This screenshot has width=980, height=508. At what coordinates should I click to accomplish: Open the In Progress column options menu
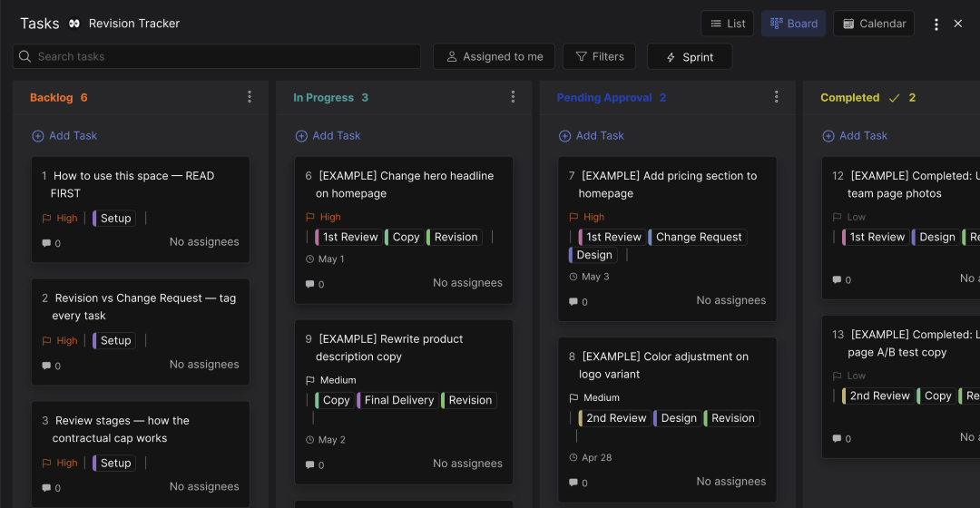click(513, 97)
